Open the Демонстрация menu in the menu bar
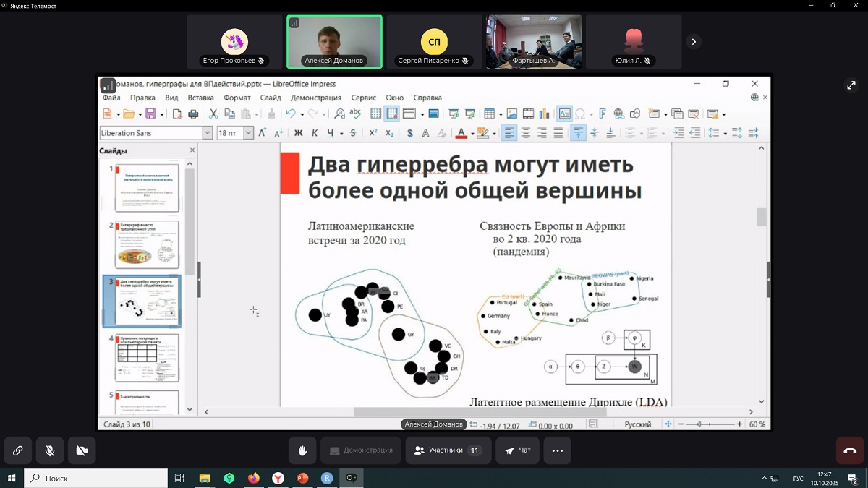 (x=315, y=98)
